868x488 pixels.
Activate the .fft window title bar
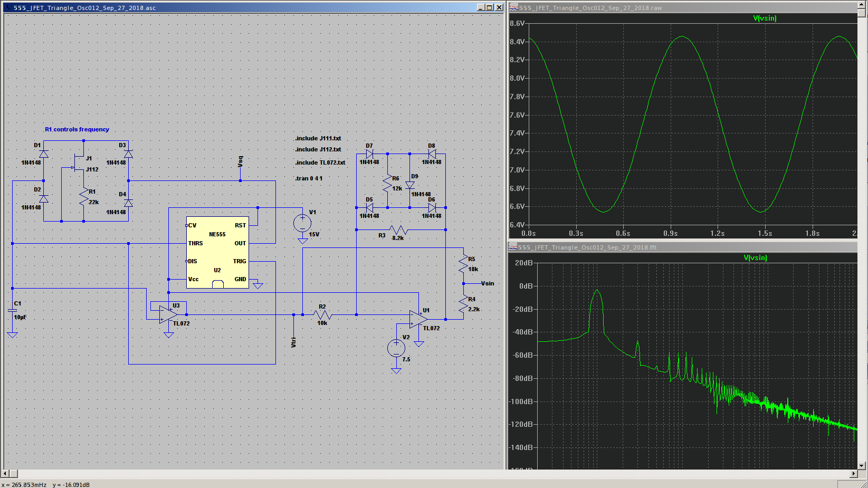coord(682,247)
